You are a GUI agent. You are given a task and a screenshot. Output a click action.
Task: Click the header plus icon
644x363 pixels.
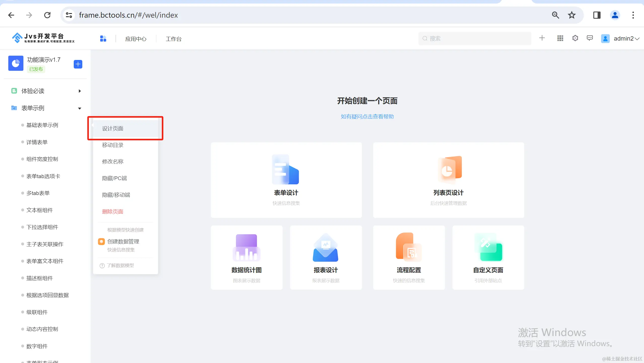coord(542,38)
